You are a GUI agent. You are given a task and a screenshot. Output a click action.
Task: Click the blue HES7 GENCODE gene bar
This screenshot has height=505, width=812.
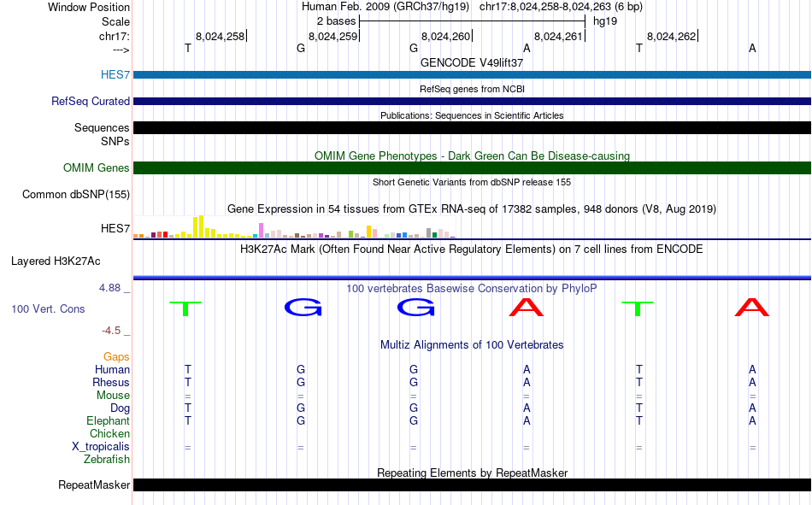coord(472,74)
